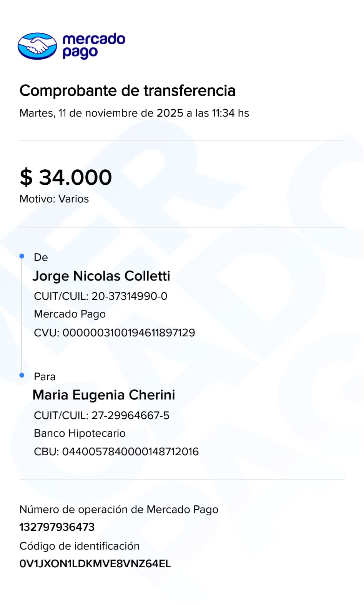364x605 pixels.
Task: Click the transfer date and time line
Action: [x=134, y=113]
